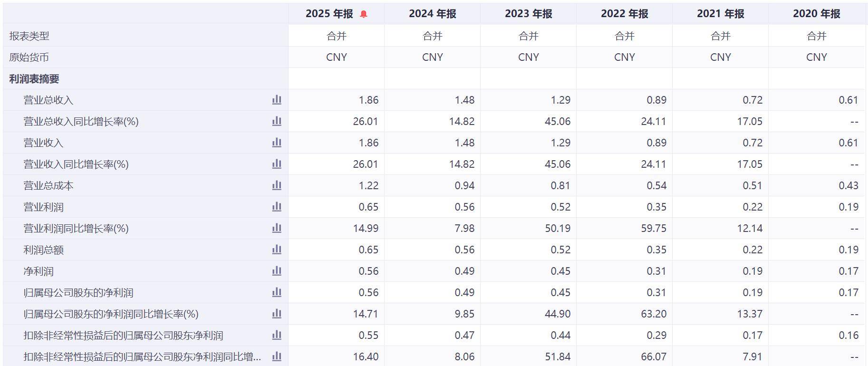Select the 2025 年报 column header
This screenshot has width=868, height=366.
point(329,14)
